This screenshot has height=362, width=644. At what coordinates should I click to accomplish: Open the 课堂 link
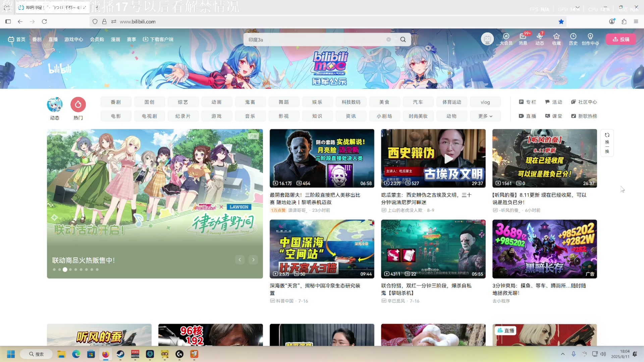(553, 116)
